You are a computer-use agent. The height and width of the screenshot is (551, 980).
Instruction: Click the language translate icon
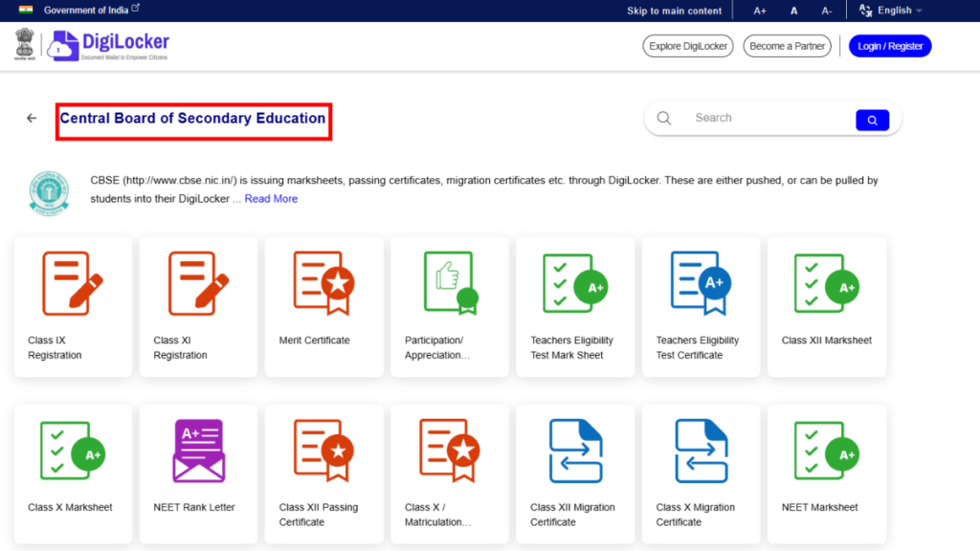865,10
